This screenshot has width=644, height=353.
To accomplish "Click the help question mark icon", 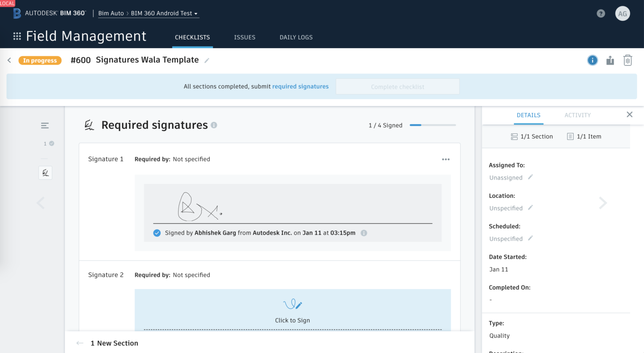I will pos(601,13).
